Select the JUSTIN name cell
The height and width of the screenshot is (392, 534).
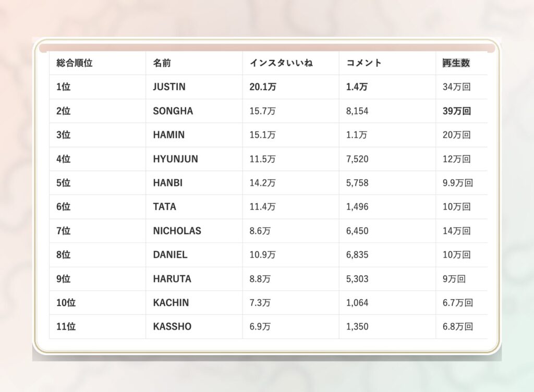pyautogui.click(x=169, y=87)
